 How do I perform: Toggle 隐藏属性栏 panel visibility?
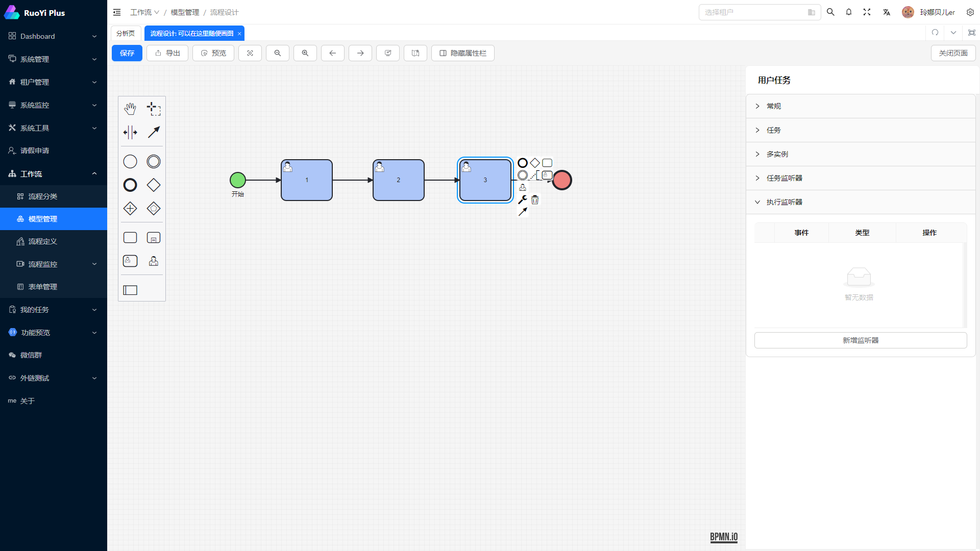462,53
